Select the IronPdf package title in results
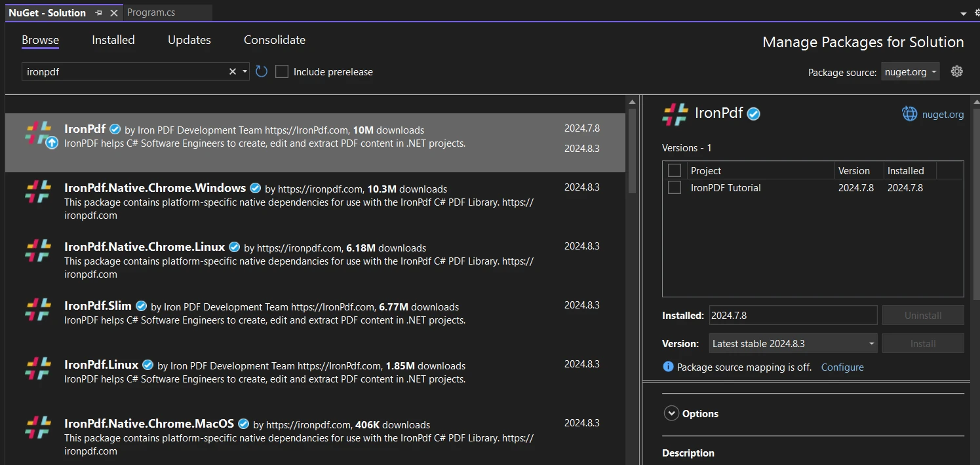Viewport: 980px width, 465px height. (x=85, y=129)
